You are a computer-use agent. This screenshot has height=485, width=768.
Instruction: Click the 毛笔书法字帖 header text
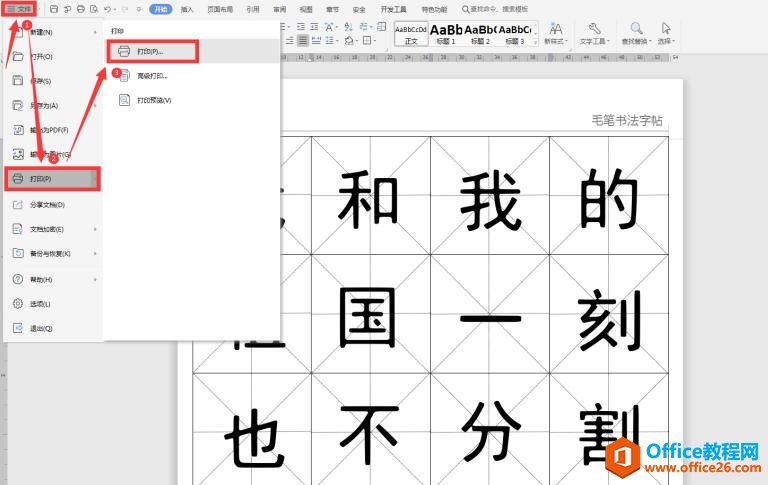tap(627, 121)
